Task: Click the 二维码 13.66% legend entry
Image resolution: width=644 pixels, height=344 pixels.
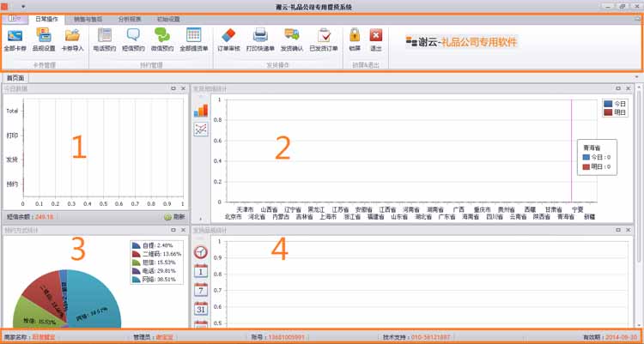Action: coord(156,254)
